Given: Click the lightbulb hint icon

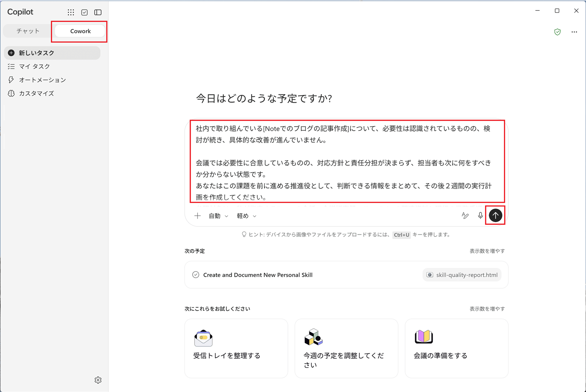Looking at the screenshot, I should tap(244, 235).
